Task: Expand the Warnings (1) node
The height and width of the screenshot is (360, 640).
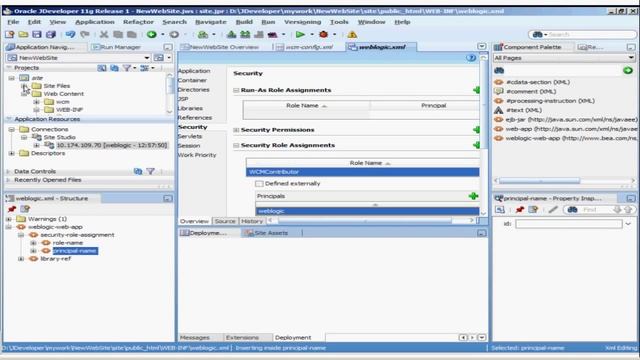Action: click(x=9, y=219)
